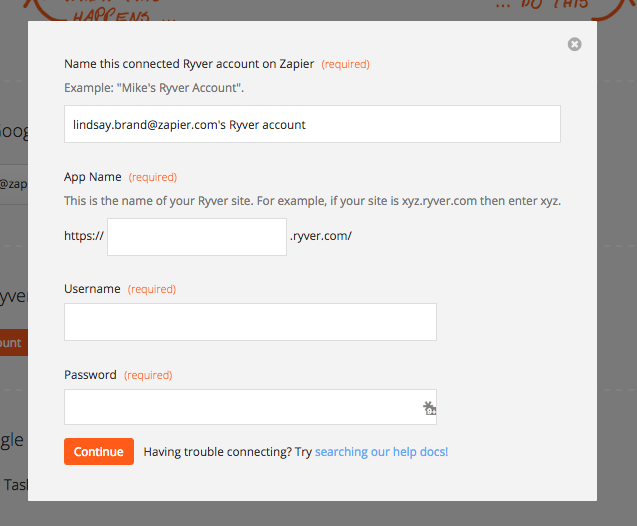Focus the connected account name field
637x526 pixels.
click(x=312, y=124)
